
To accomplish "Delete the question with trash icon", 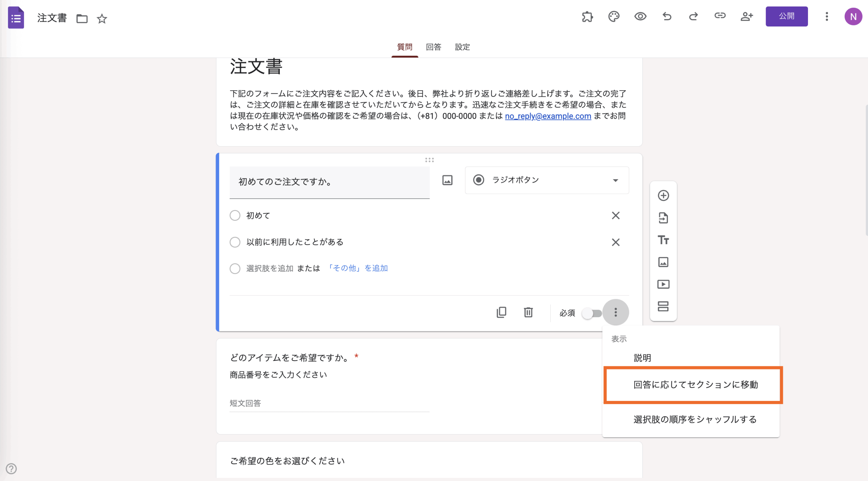I will tap(528, 312).
